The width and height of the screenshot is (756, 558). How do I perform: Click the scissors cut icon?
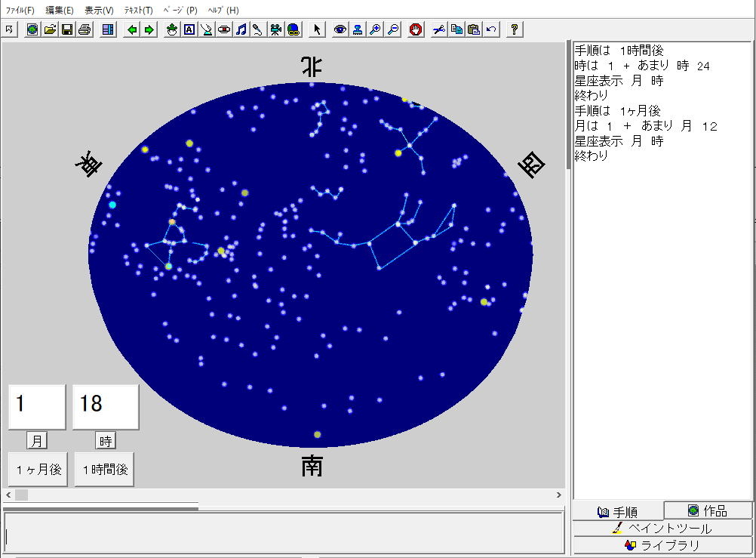[438, 29]
